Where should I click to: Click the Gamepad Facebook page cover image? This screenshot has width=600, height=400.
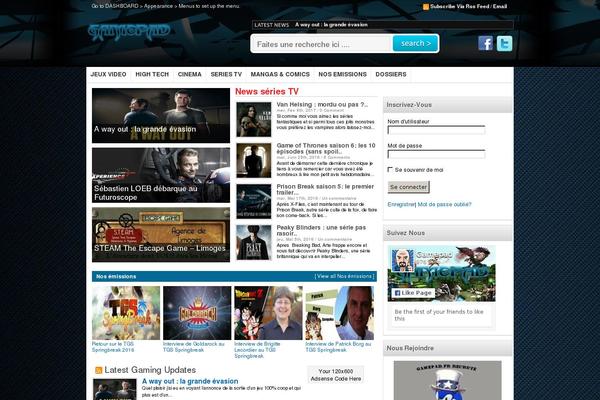click(x=442, y=273)
